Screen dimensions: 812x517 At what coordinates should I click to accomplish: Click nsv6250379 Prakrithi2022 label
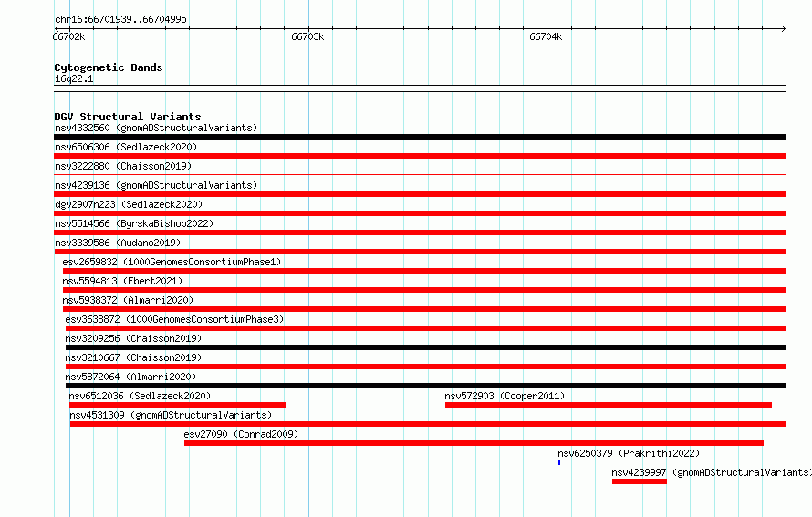pyautogui.click(x=629, y=453)
